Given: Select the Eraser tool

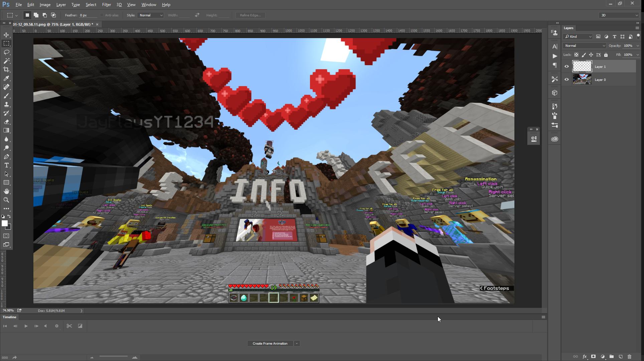Looking at the screenshot, I should point(6,122).
